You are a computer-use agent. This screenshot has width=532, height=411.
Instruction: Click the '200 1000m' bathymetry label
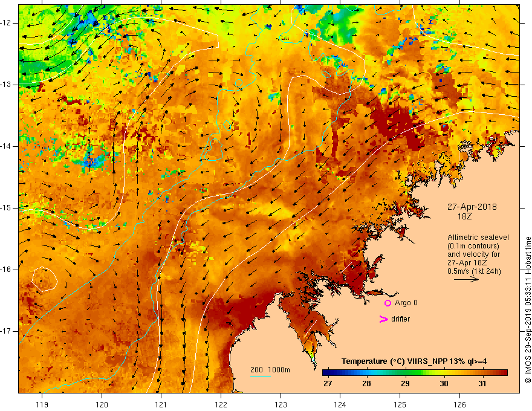tap(270, 370)
